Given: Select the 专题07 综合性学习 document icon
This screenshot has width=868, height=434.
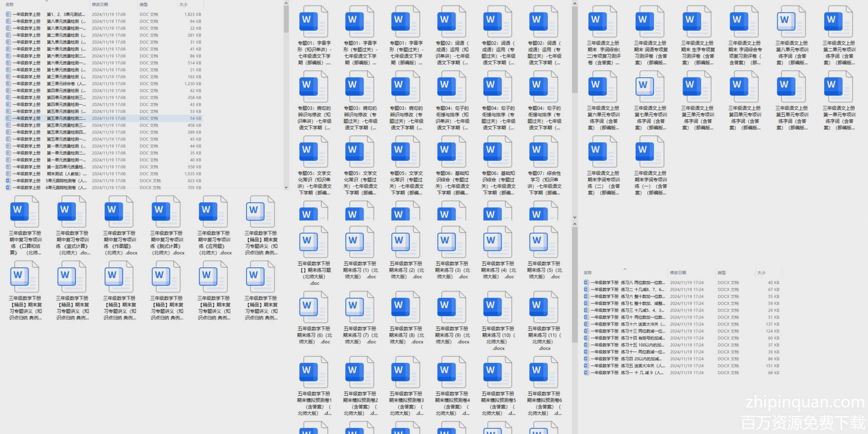Looking at the screenshot, I should (x=543, y=151).
